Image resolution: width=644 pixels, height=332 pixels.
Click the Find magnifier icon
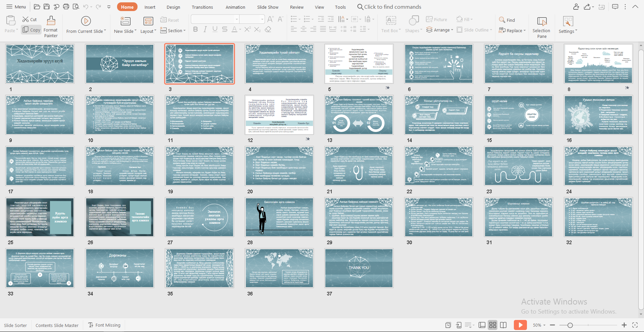click(x=502, y=20)
